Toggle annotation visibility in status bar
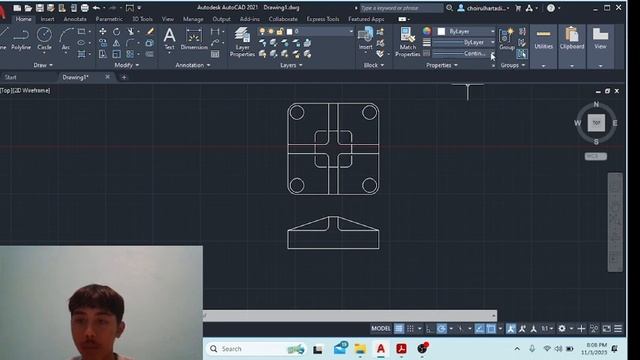 click(x=511, y=329)
